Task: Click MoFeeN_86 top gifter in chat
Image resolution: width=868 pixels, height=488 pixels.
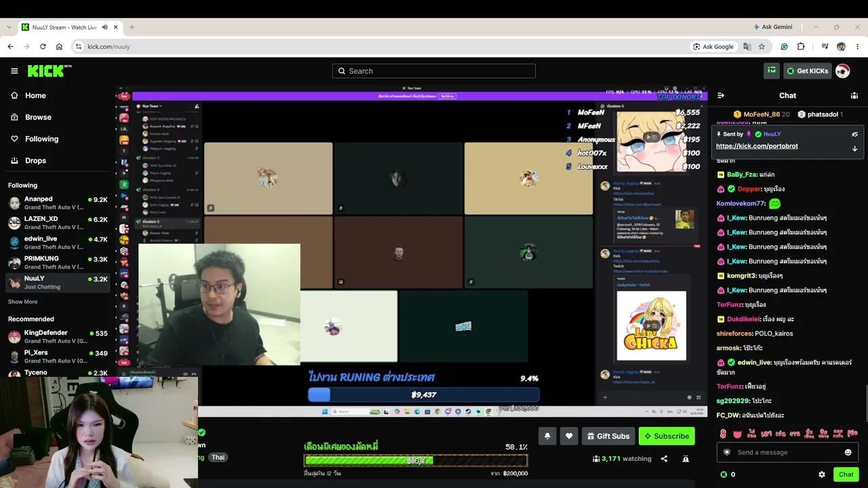Action: click(762, 115)
